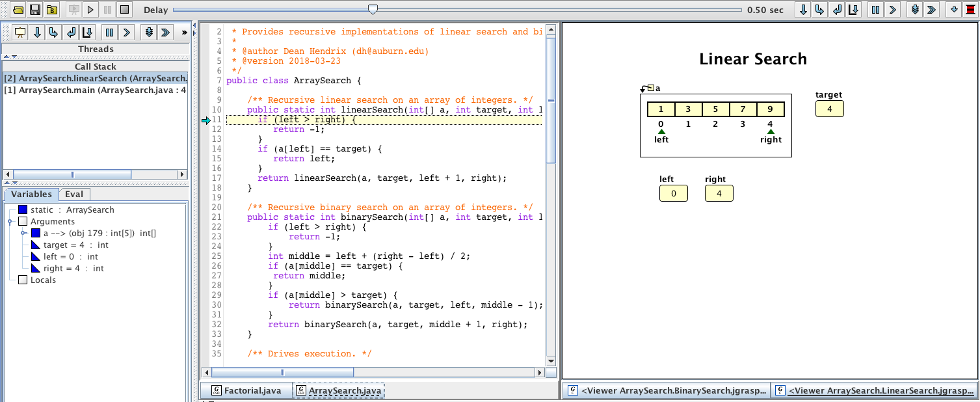
Task: Click the code editor vertical scrollbar thumb
Action: pos(551,101)
